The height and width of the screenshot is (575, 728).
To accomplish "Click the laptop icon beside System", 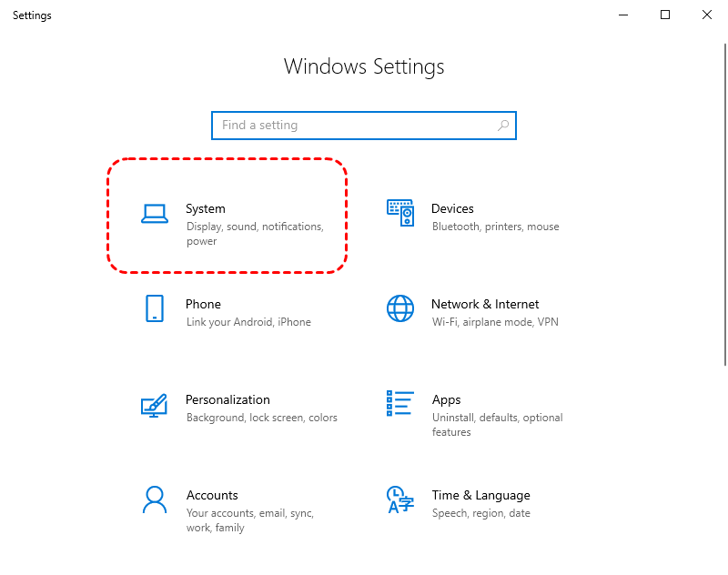I will pos(155,214).
